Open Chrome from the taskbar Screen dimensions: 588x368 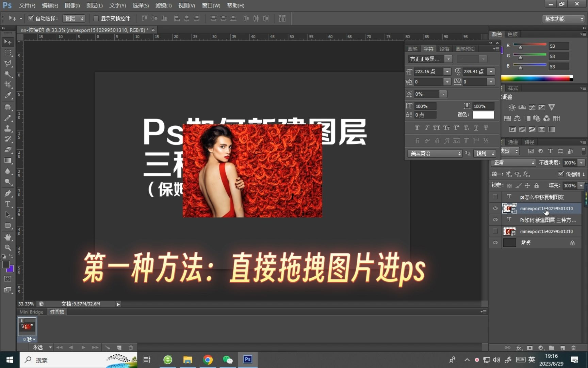208,360
